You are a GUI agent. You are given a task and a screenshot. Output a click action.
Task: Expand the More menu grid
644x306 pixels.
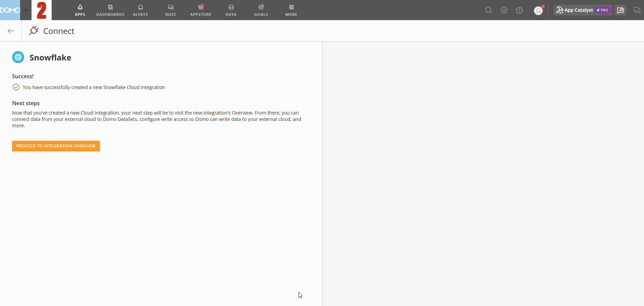(291, 10)
